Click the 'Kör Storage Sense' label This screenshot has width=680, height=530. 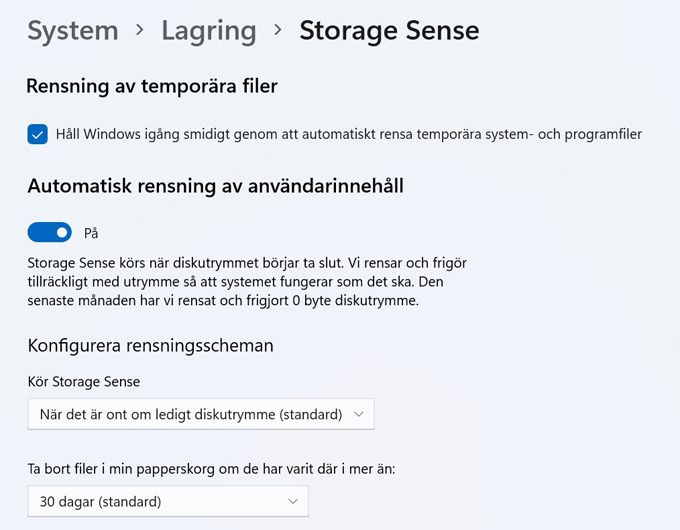tap(84, 382)
